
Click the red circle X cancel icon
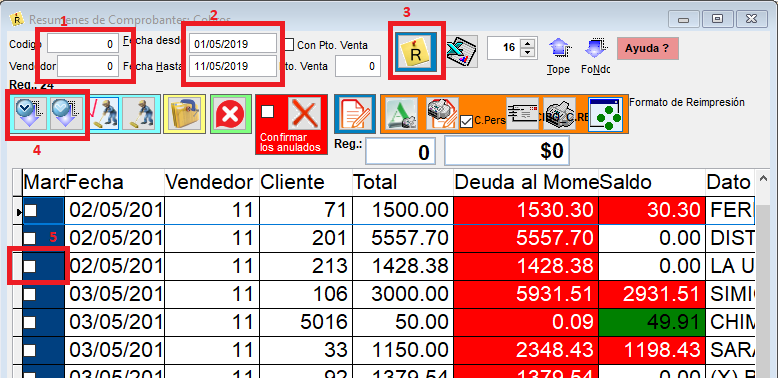click(x=230, y=114)
